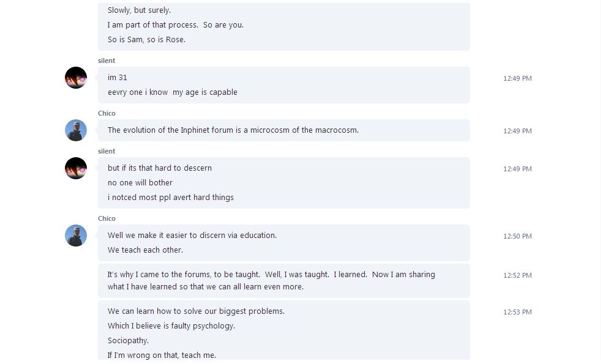This screenshot has height=364, width=601.
Task: Select the "i notced most ppl avert hard things" message
Action: [x=170, y=198]
